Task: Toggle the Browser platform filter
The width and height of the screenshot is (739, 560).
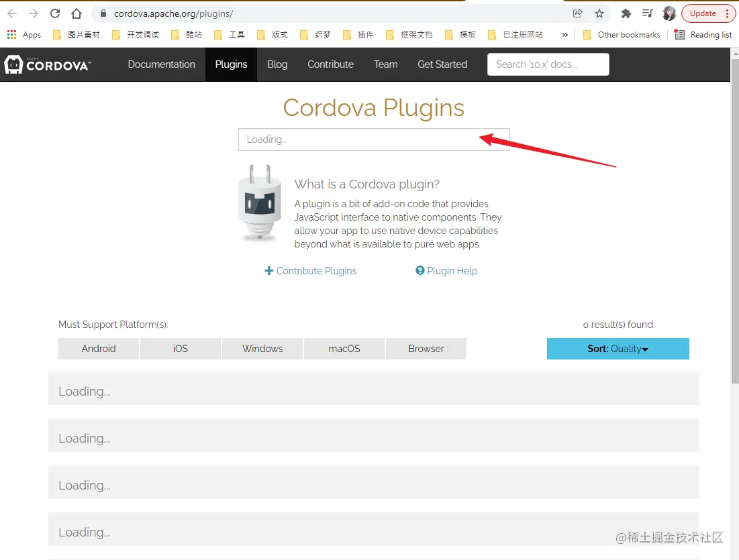Action: 426,349
